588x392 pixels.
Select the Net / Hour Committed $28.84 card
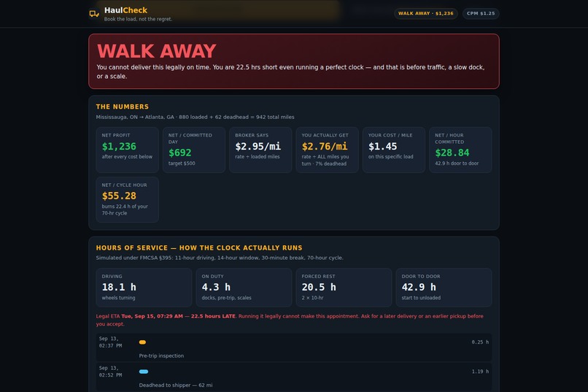[460, 150]
